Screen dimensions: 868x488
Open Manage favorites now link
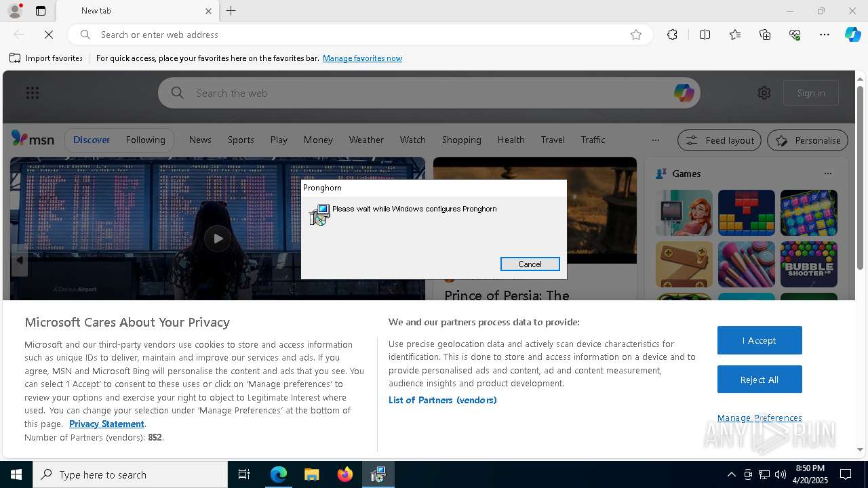(362, 58)
